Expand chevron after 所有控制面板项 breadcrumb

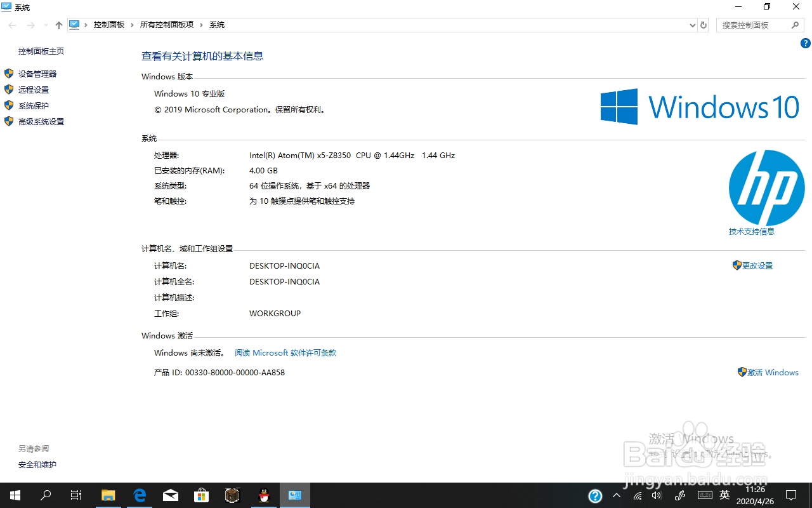pyautogui.click(x=202, y=25)
